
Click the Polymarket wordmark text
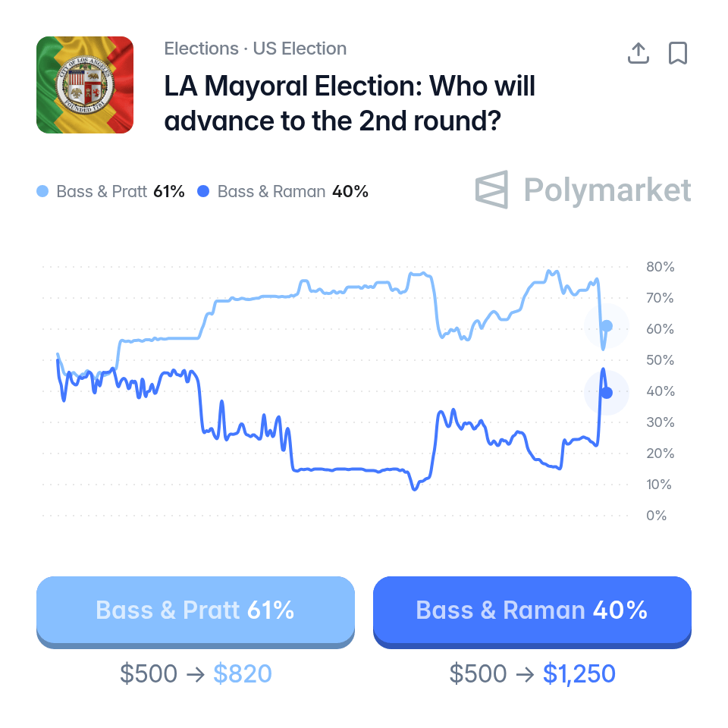[607, 190]
